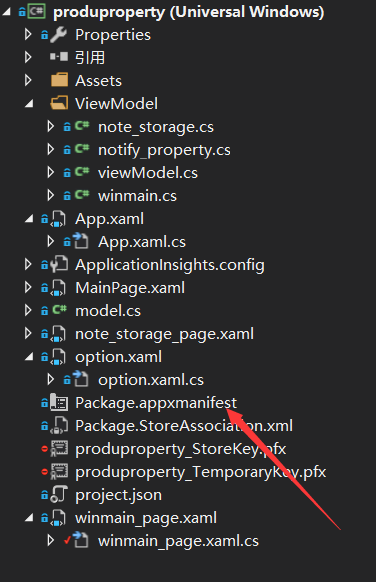Click the manifest icon of Package.appxmanifest
This screenshot has height=582, width=376.
[59, 402]
